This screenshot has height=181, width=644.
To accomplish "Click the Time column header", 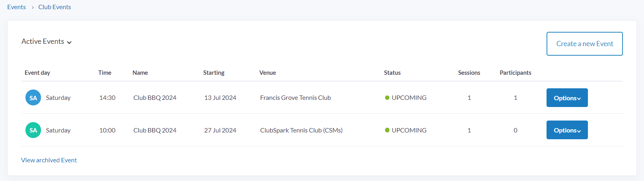I will 105,73.
